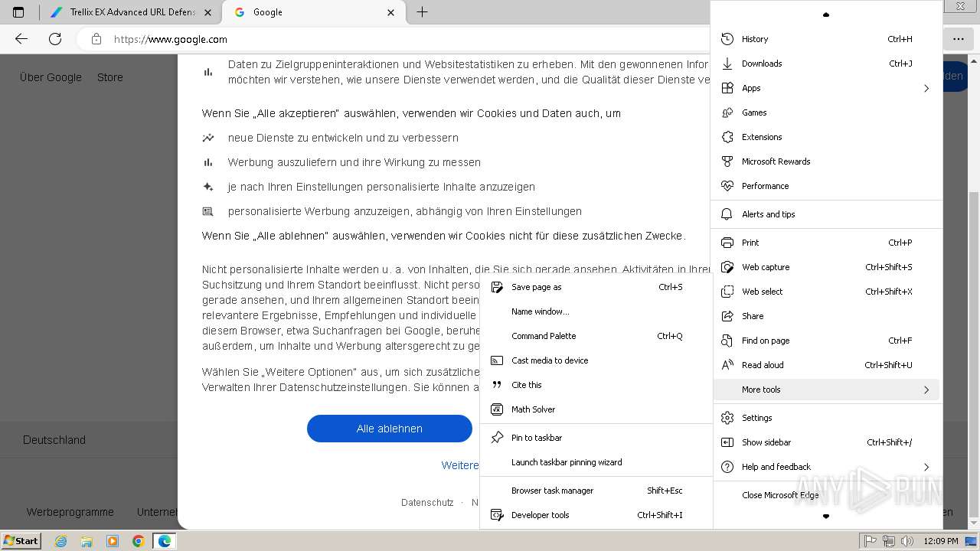This screenshot has height=551, width=980.
Task: Choose Command Palette from submenu
Action: [x=596, y=336]
